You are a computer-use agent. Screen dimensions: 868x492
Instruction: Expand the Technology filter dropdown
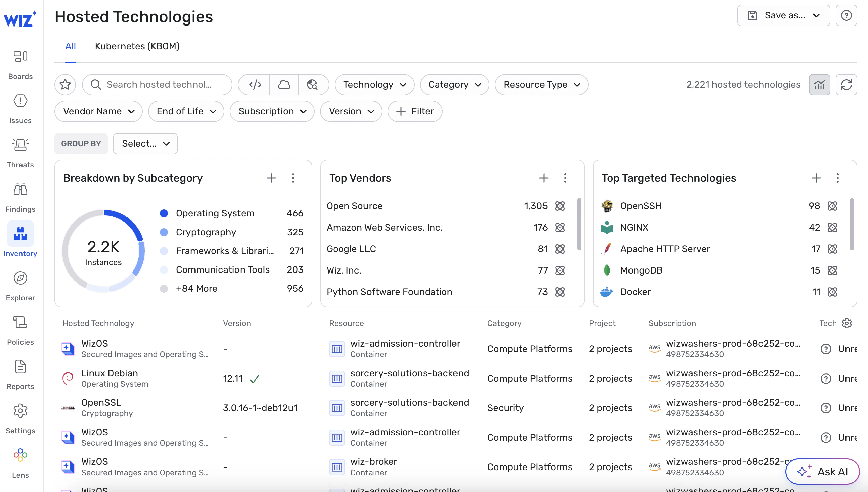point(374,85)
